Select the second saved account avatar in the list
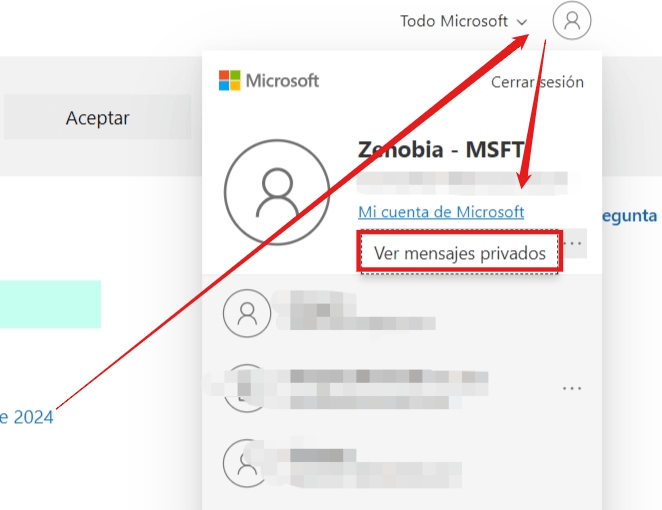Screen dimensions: 662x510 click(x=247, y=388)
